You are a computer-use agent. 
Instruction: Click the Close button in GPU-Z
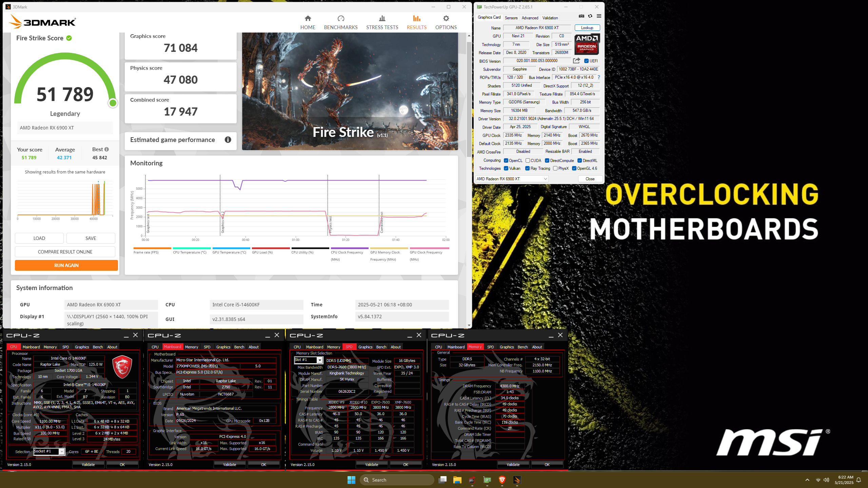(590, 179)
